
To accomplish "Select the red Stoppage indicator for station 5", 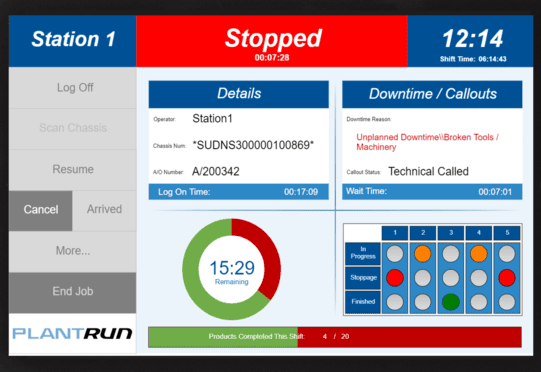I will click(x=507, y=278).
